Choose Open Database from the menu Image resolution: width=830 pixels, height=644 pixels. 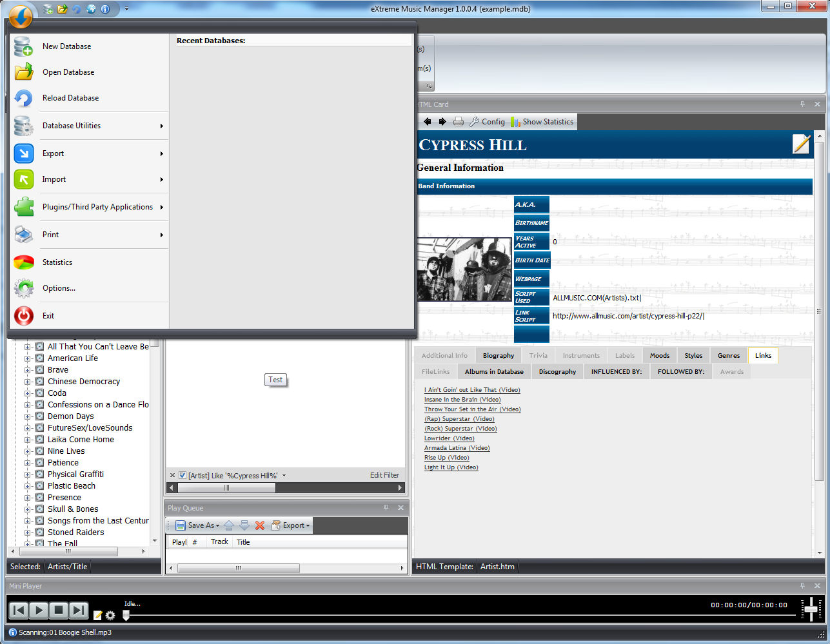pyautogui.click(x=90, y=72)
